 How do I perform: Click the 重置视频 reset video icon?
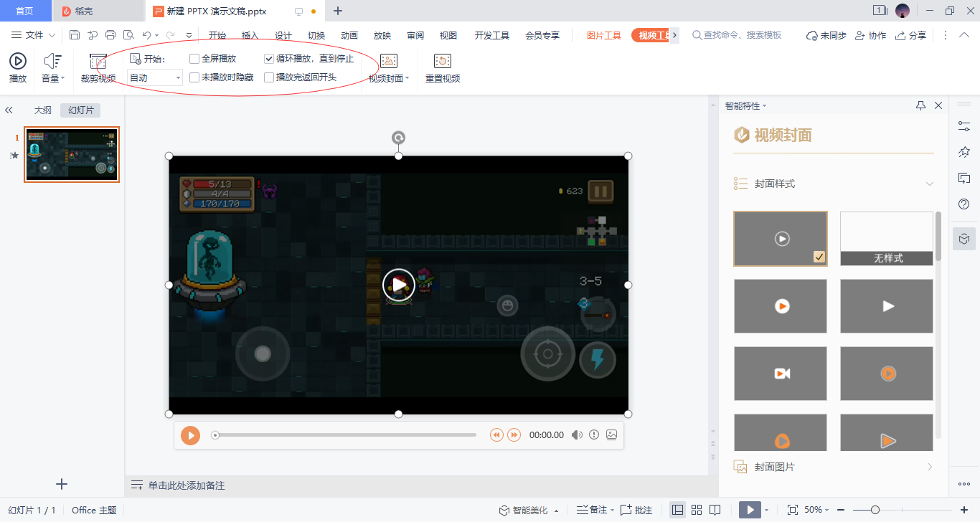(443, 62)
